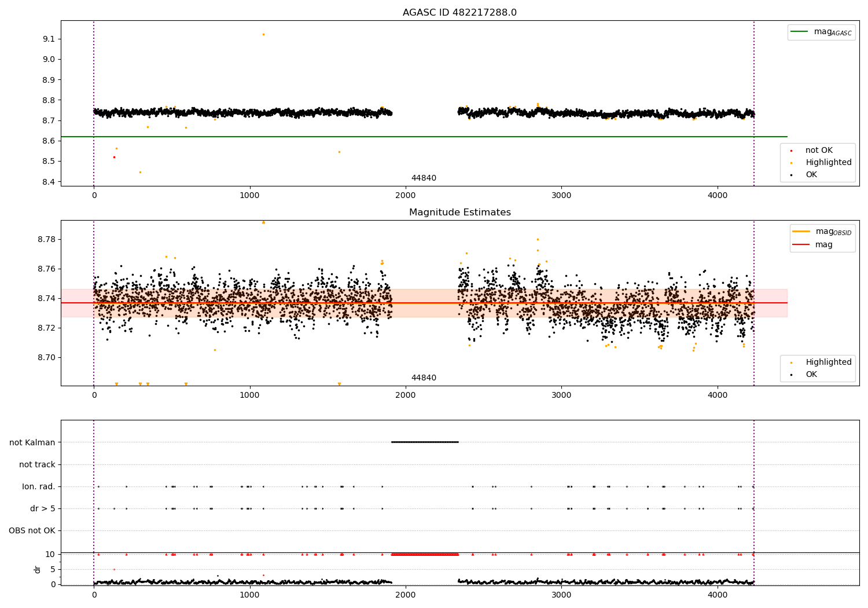The image size is (868, 608).
Task: Click the 'not track' y-axis label
Action: pyautogui.click(x=37, y=464)
